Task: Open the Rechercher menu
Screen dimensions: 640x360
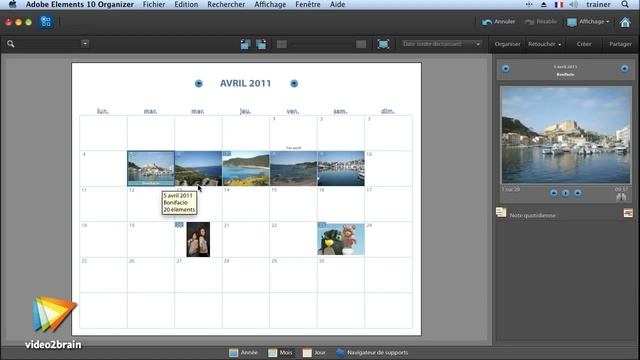Action: (x=226, y=4)
